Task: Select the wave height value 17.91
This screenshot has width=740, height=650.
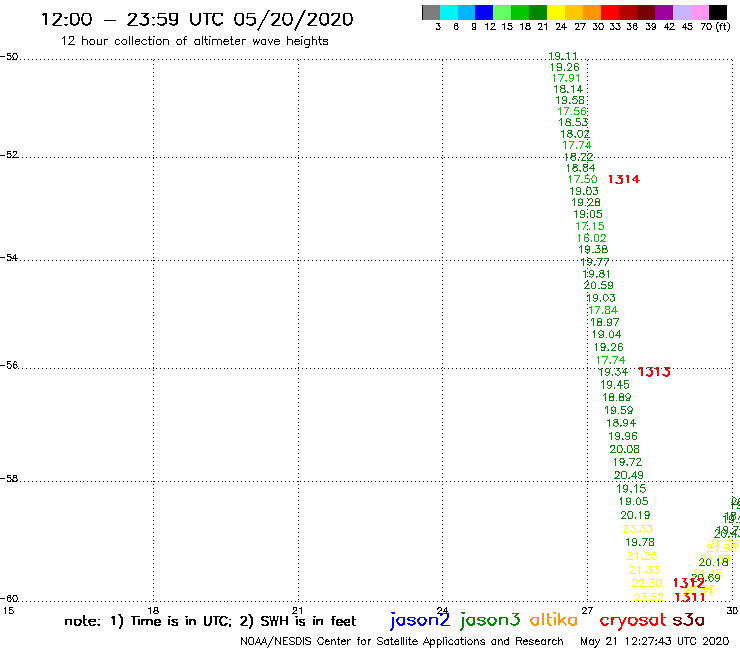Action: 566,78
